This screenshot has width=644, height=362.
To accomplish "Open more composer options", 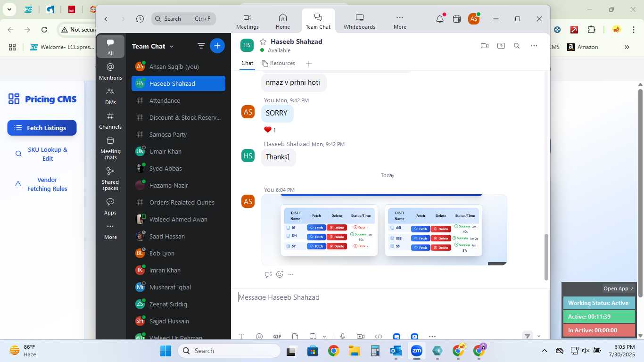I will pyautogui.click(x=432, y=337).
